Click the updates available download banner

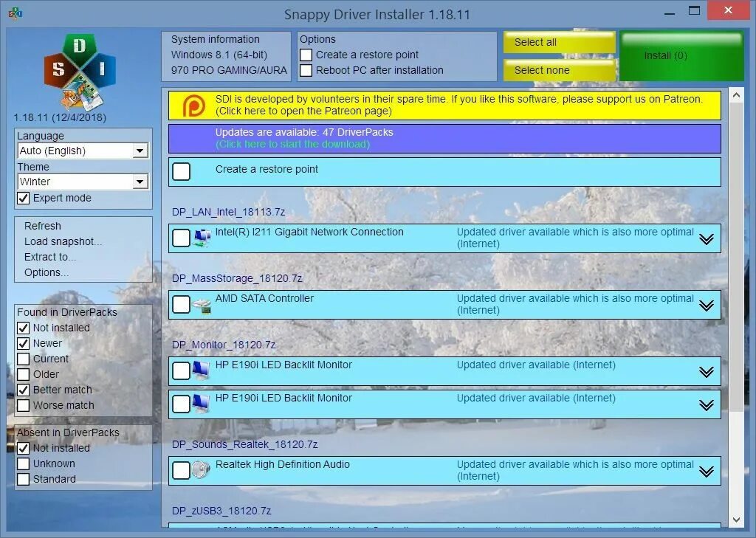[444, 138]
